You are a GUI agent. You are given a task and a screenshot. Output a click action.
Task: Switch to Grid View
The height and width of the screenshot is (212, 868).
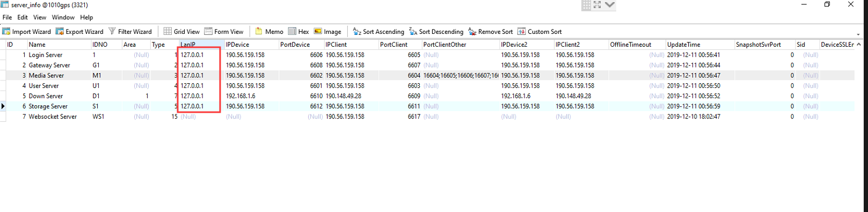click(x=181, y=32)
